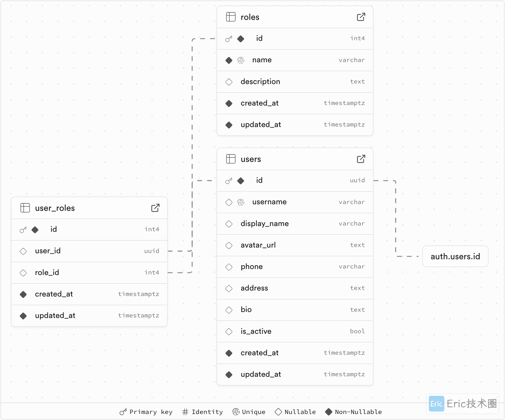This screenshot has height=420, width=505.
Task: Open roles table external link icon
Action: (x=361, y=17)
